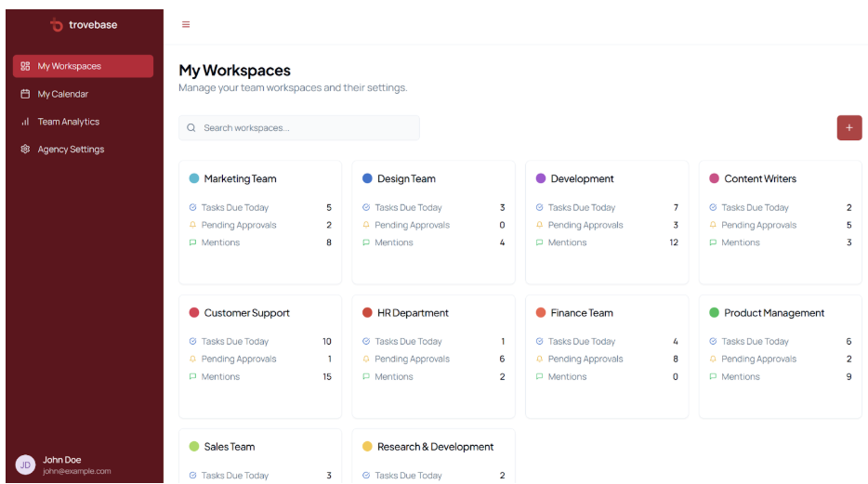
Task: Click Product Management Pending Approvals bell icon
Action: click(713, 359)
